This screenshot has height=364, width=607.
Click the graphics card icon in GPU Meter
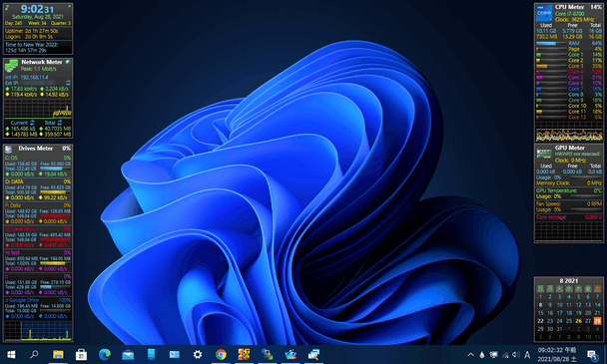click(x=544, y=154)
